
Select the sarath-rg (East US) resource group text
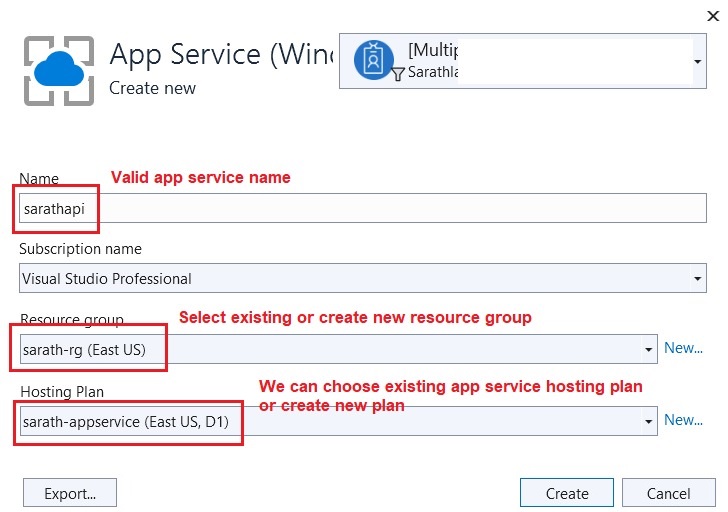[x=84, y=350]
